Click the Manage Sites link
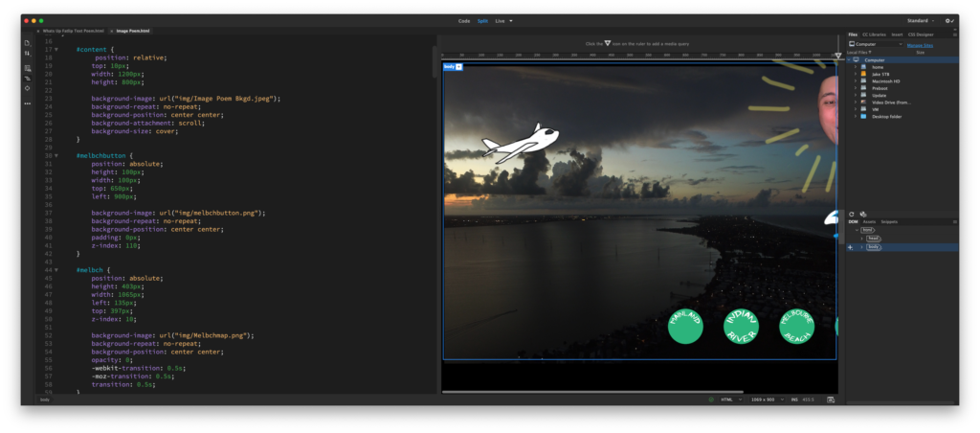980x433 pixels. pyautogui.click(x=920, y=44)
